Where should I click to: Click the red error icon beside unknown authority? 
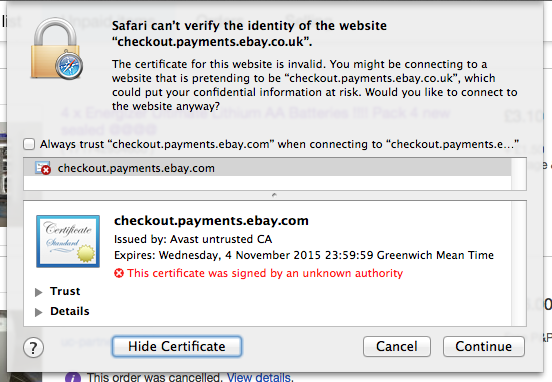pyautogui.click(x=119, y=273)
